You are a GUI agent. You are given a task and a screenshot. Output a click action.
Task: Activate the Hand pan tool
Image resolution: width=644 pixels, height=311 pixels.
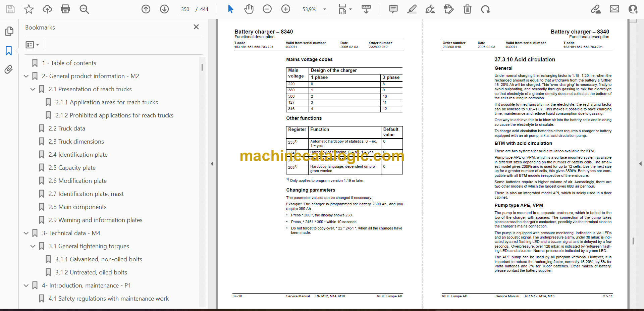[x=249, y=9]
